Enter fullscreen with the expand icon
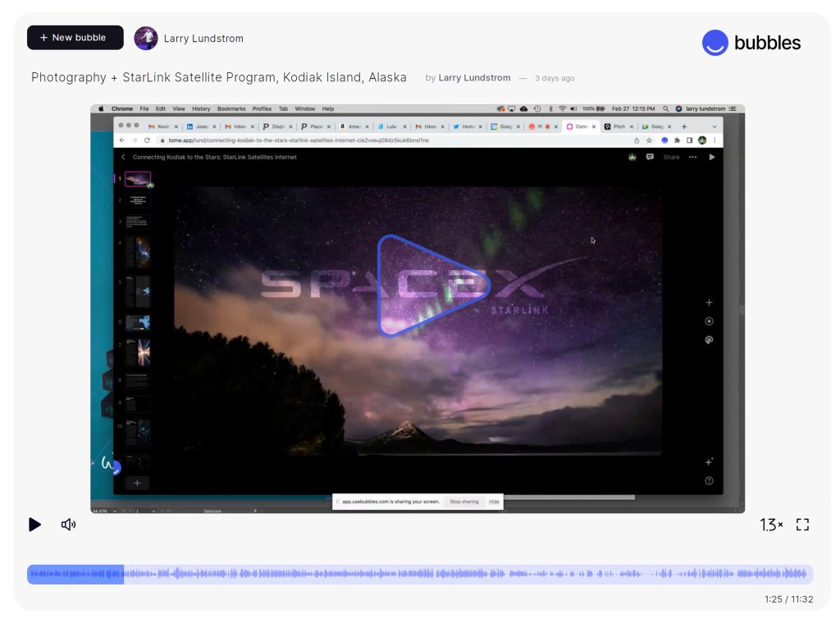This screenshot has height=619, width=840. (802, 524)
